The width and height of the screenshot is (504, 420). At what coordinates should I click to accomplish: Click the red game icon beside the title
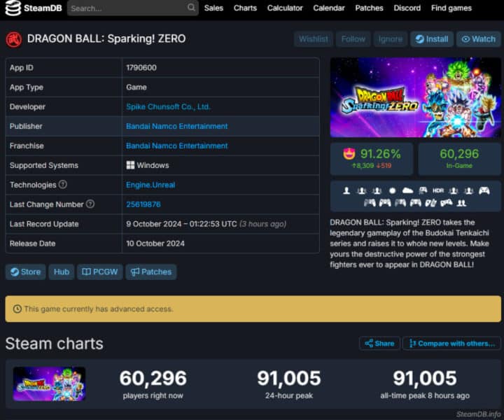tap(14, 39)
